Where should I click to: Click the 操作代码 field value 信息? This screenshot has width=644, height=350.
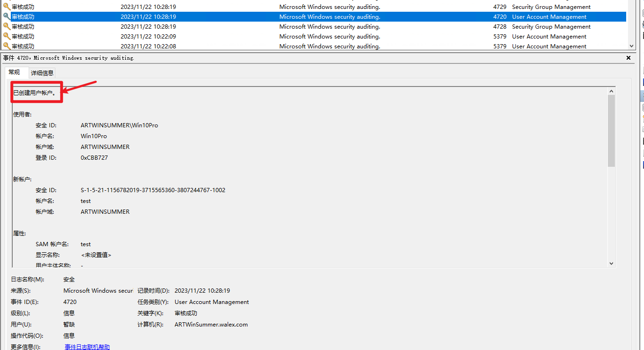pos(69,336)
